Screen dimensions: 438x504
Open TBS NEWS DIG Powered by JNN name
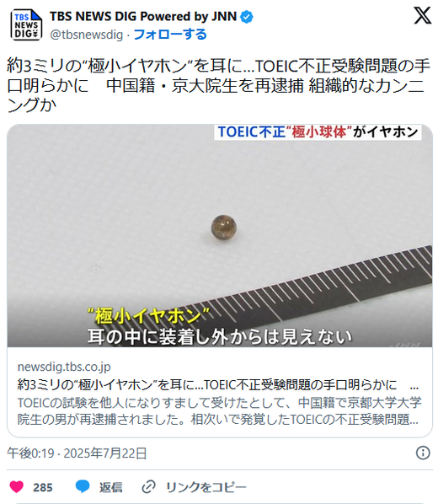[x=143, y=16]
